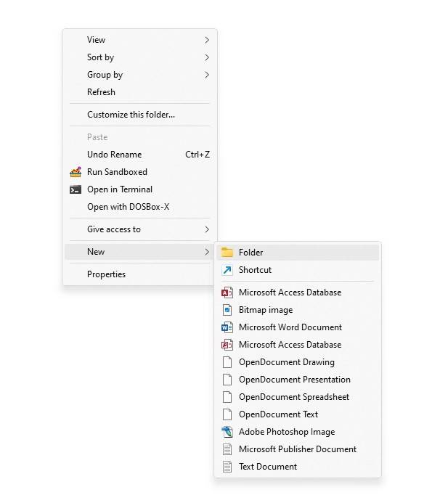Click the Microsoft Publisher Document icon
The height and width of the screenshot is (495, 448).
227,449
